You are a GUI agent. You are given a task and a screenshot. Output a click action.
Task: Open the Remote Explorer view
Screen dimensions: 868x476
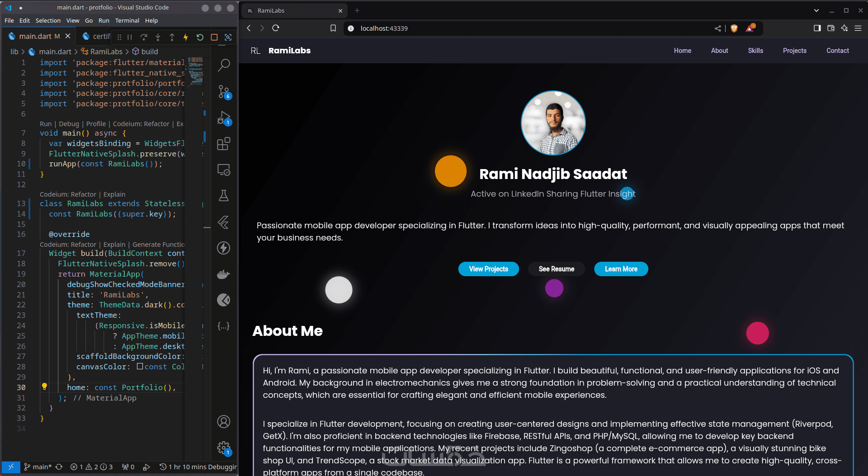pos(224,170)
